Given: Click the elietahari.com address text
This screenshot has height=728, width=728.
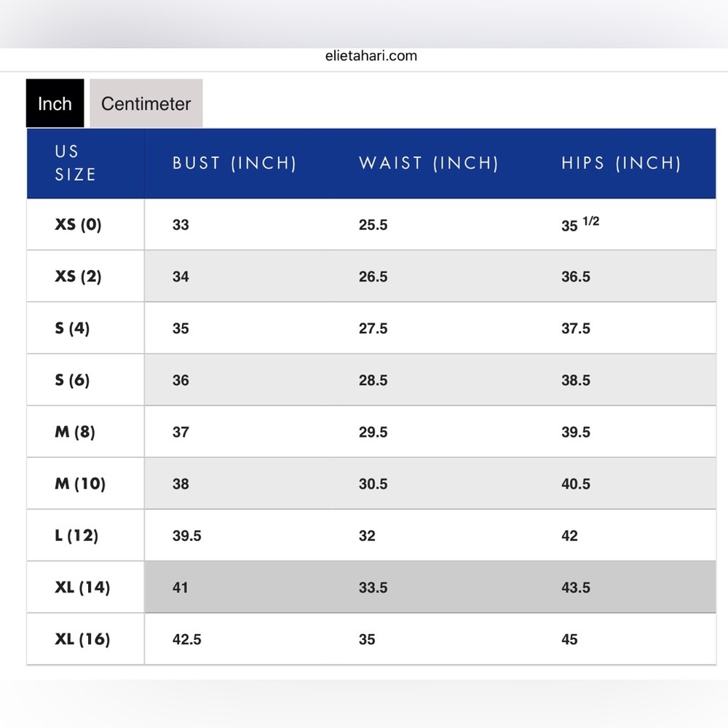Looking at the screenshot, I should point(371,56).
